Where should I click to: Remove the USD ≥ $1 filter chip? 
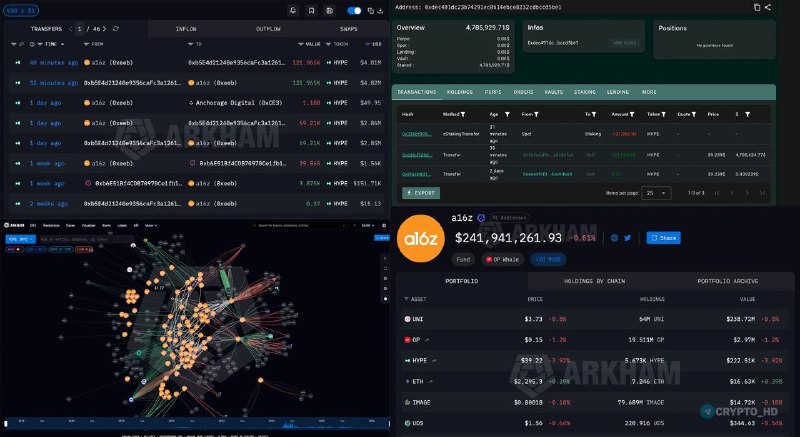(x=21, y=10)
